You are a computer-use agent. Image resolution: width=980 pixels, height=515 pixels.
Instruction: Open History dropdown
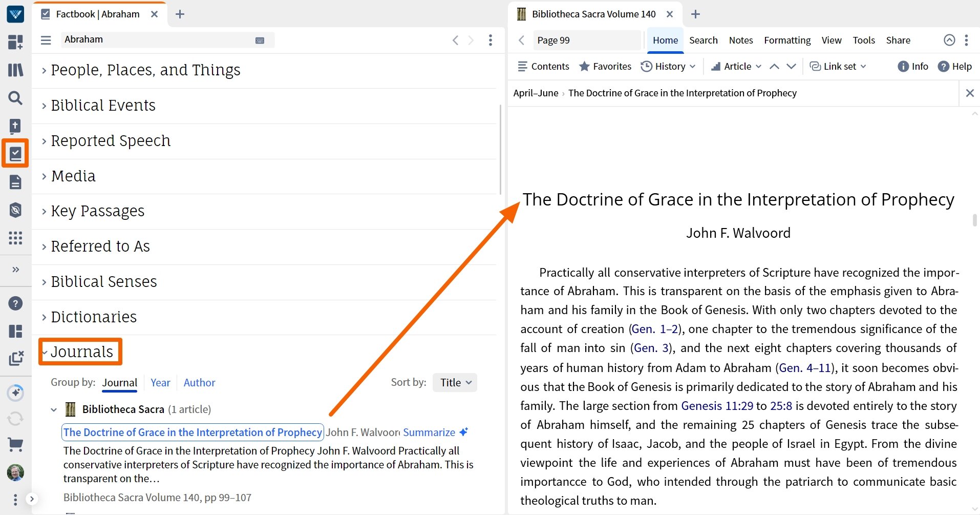click(668, 67)
